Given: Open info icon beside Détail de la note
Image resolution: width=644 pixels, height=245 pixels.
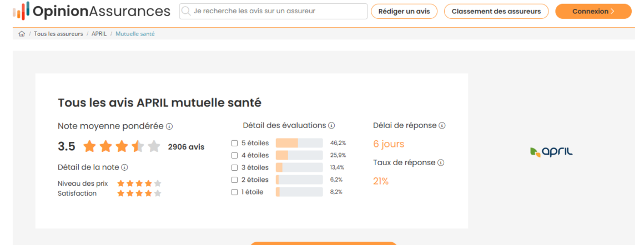Looking at the screenshot, I should tap(124, 167).
